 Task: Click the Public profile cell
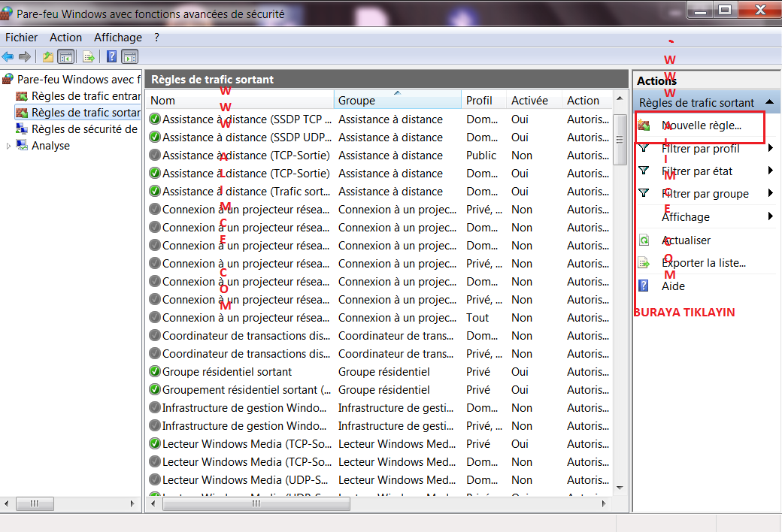tap(480, 155)
